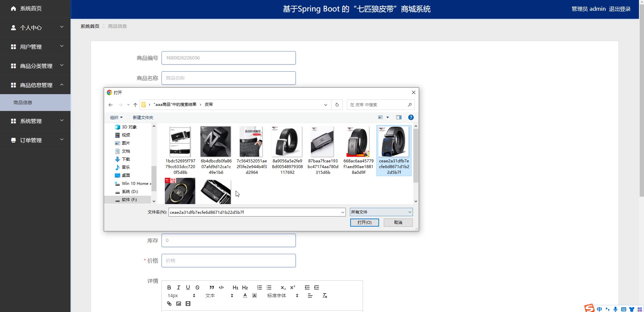
Task: Click the 皮带 path segment
Action: coord(209,105)
